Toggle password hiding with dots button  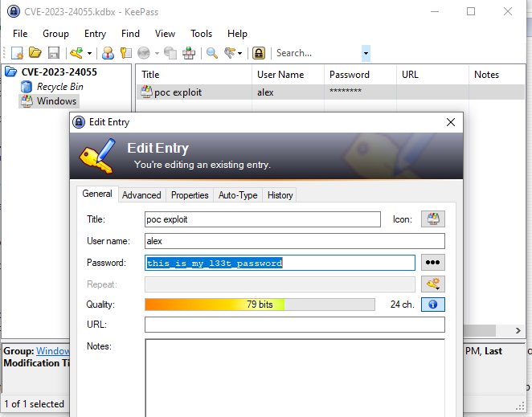[433, 262]
